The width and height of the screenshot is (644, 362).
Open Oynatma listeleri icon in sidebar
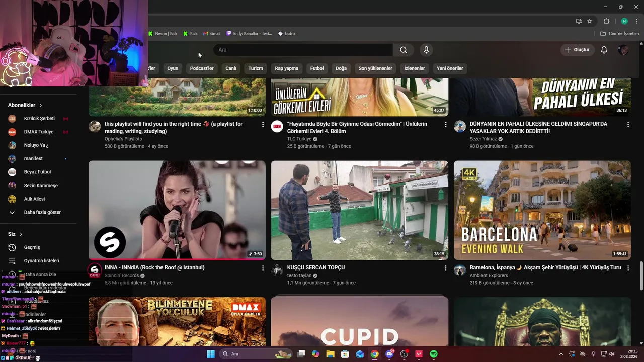tap(12, 261)
